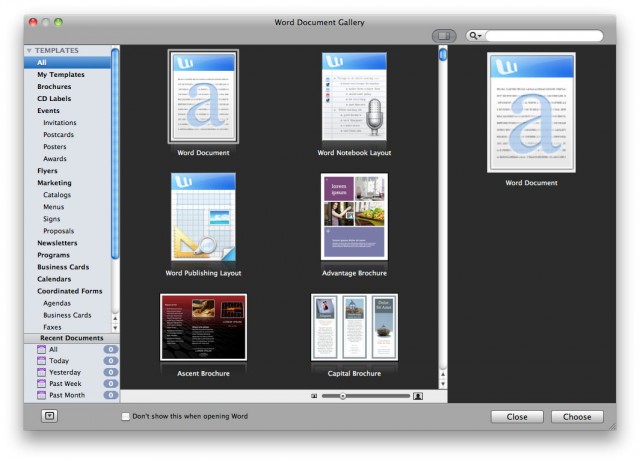Select Proposals under Marketing
The height and width of the screenshot is (463, 640).
click(58, 231)
